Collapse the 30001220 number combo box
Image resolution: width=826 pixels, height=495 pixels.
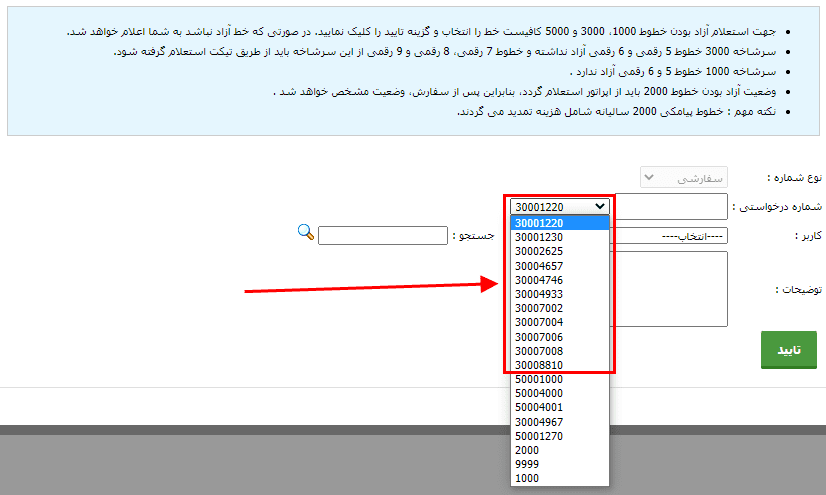[x=559, y=206]
